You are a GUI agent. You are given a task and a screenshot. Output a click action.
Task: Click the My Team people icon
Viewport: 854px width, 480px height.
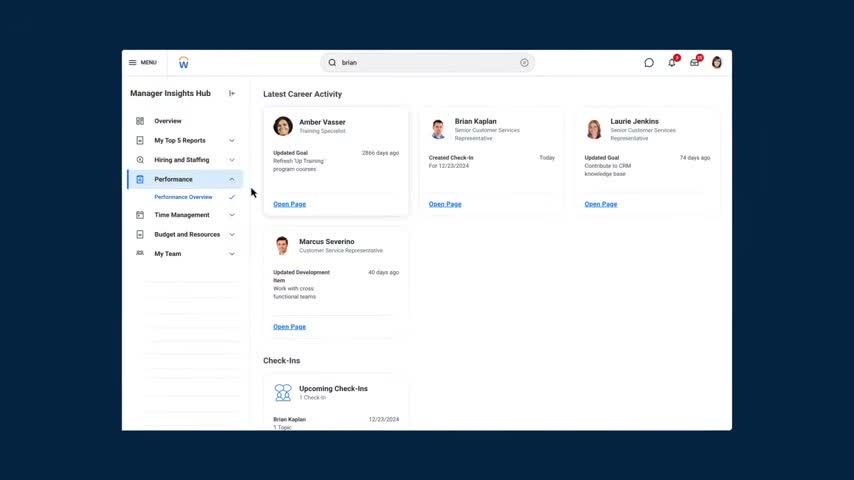pyautogui.click(x=140, y=253)
